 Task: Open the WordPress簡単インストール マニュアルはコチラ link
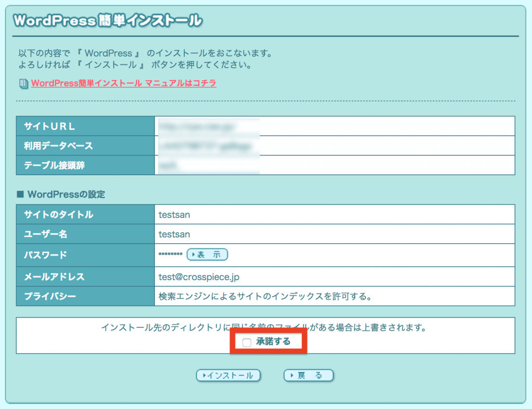124,83
